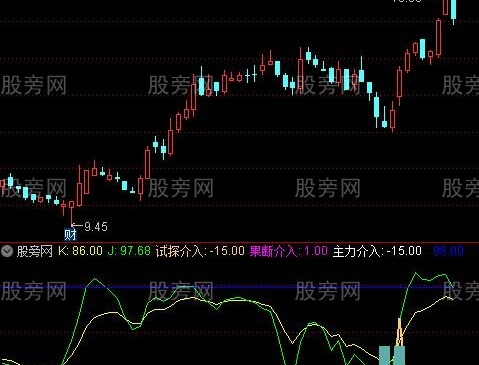Click the 9.45 low price label

(96, 227)
